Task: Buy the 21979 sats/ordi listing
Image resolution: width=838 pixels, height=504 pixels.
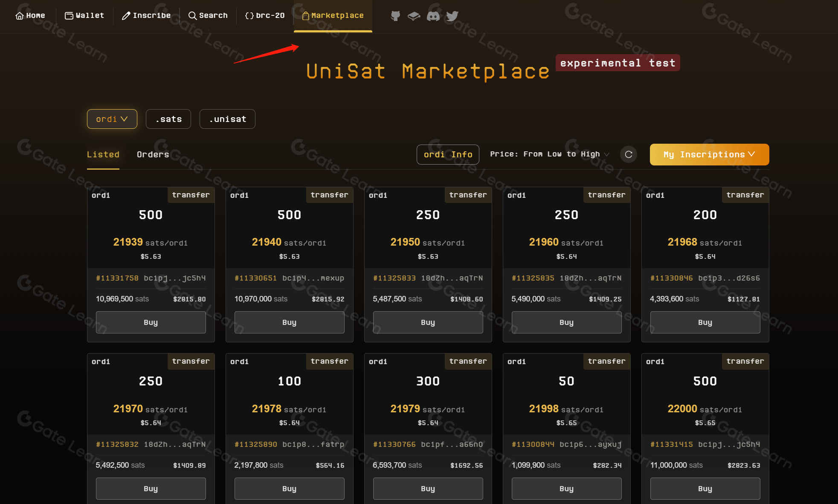Action: tap(428, 489)
